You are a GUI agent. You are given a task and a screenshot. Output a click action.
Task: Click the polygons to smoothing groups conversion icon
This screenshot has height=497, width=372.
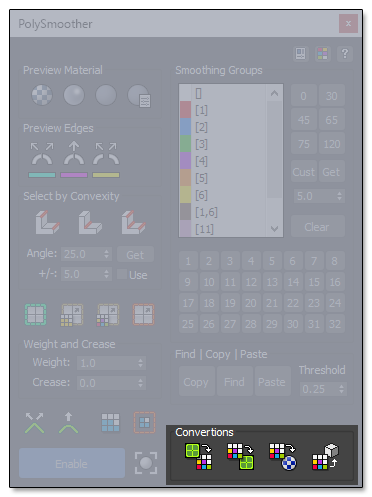click(198, 456)
